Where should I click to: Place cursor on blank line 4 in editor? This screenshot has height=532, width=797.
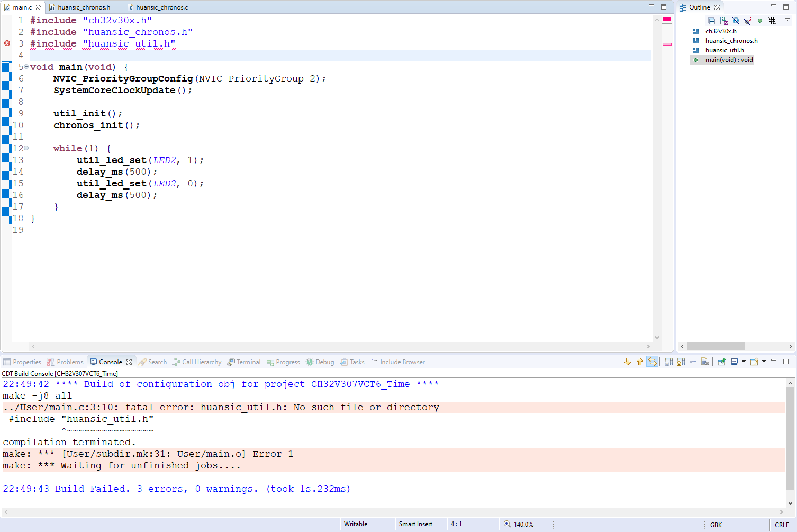341,56
